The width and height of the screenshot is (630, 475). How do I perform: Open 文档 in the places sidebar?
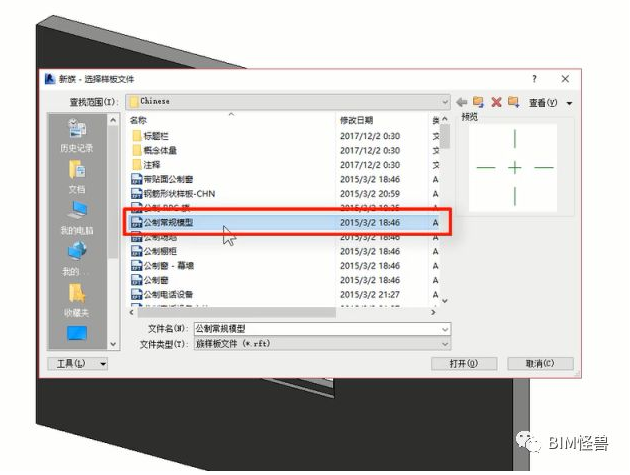pos(77,177)
